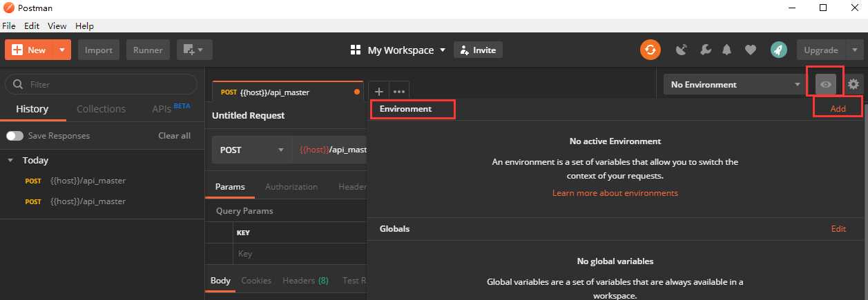Click the Key input in Query Params

point(300,254)
